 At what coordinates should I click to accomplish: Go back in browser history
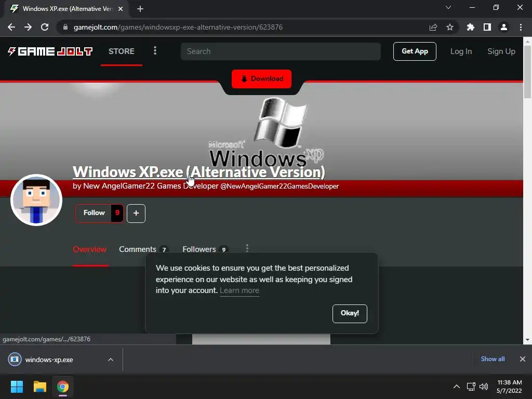point(11,27)
